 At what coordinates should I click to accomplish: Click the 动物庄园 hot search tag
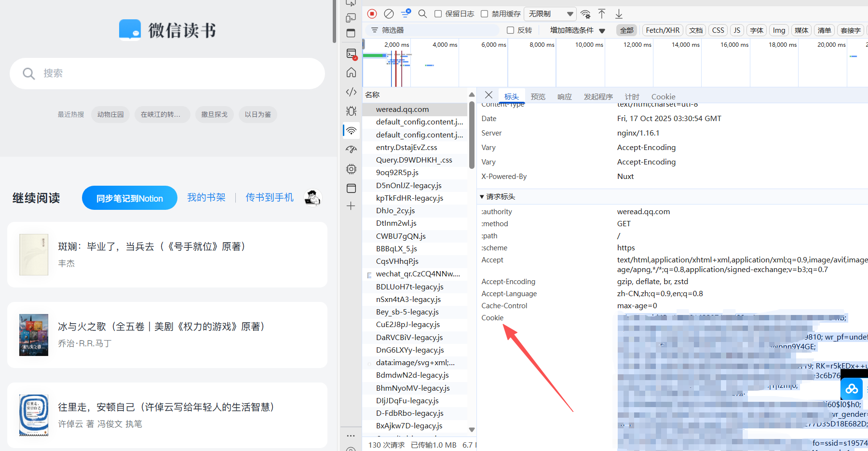click(110, 114)
